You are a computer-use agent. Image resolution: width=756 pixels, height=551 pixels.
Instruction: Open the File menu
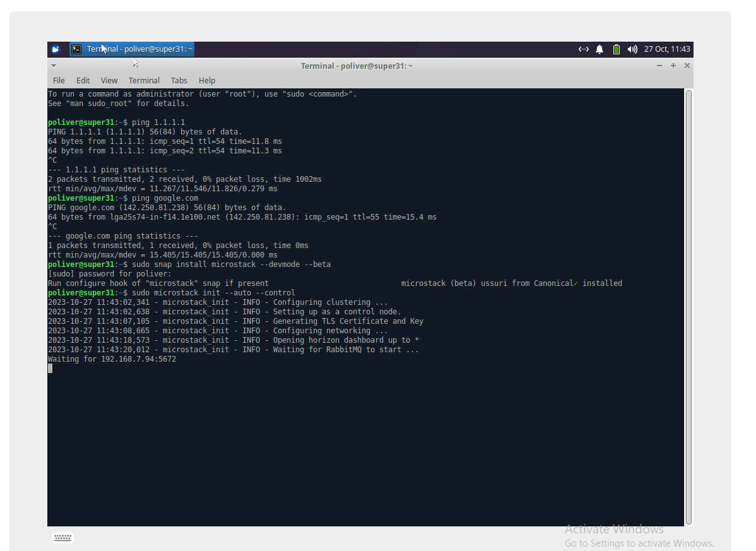click(59, 81)
